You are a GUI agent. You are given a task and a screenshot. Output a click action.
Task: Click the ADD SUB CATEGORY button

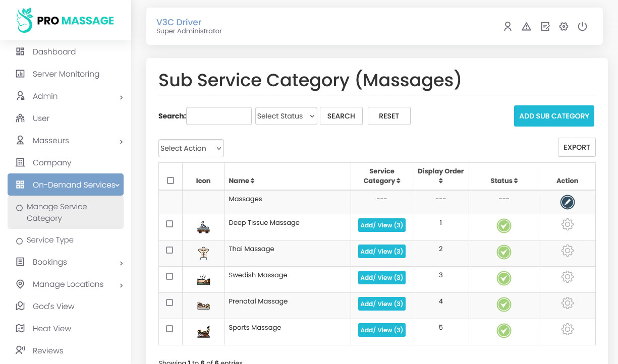pyautogui.click(x=554, y=116)
